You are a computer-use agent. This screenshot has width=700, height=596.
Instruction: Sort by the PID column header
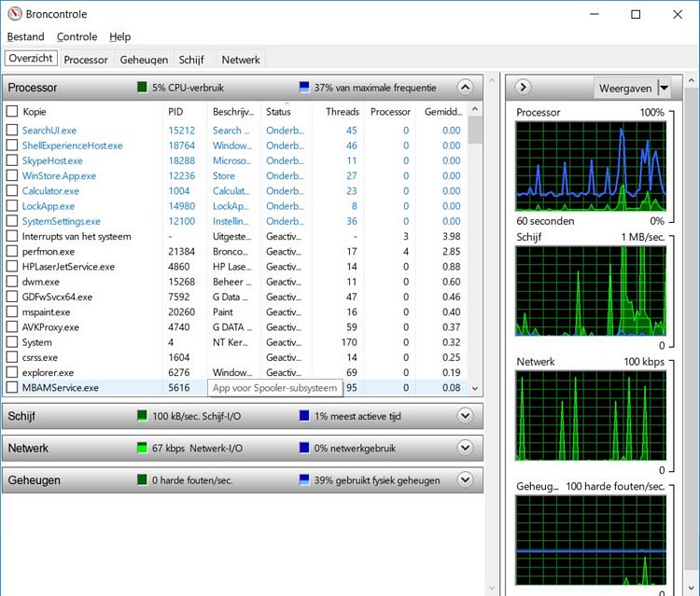185,112
